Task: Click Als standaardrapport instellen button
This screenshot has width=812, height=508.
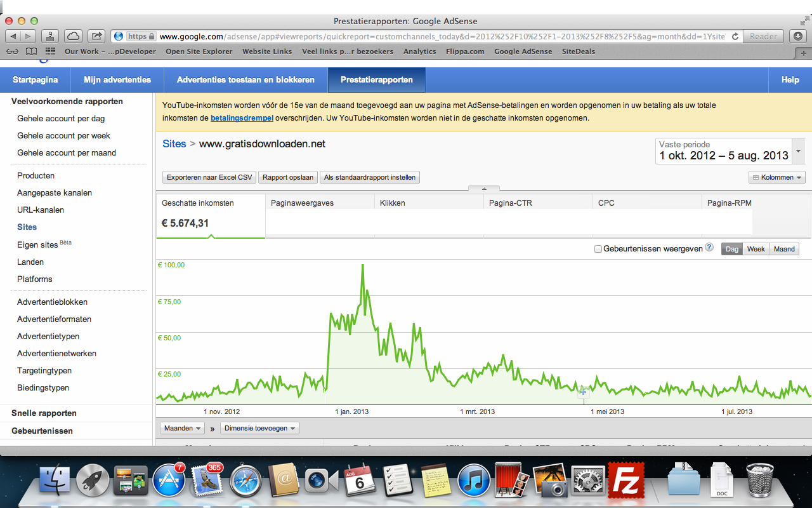Action: click(x=370, y=177)
